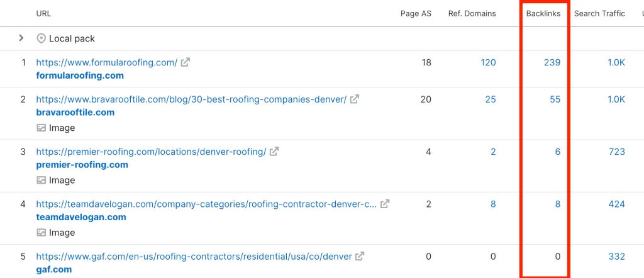
Task: Sort by the Page AS column header
Action: (x=416, y=14)
